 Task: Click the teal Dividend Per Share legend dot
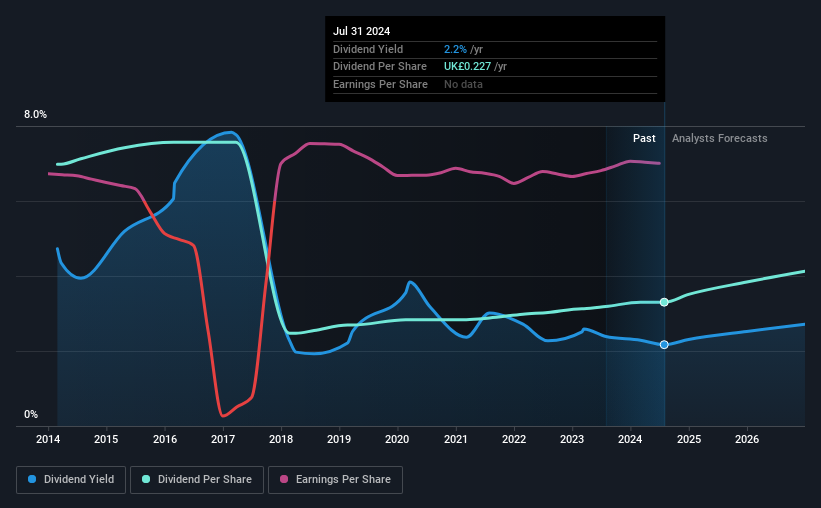tap(146, 479)
